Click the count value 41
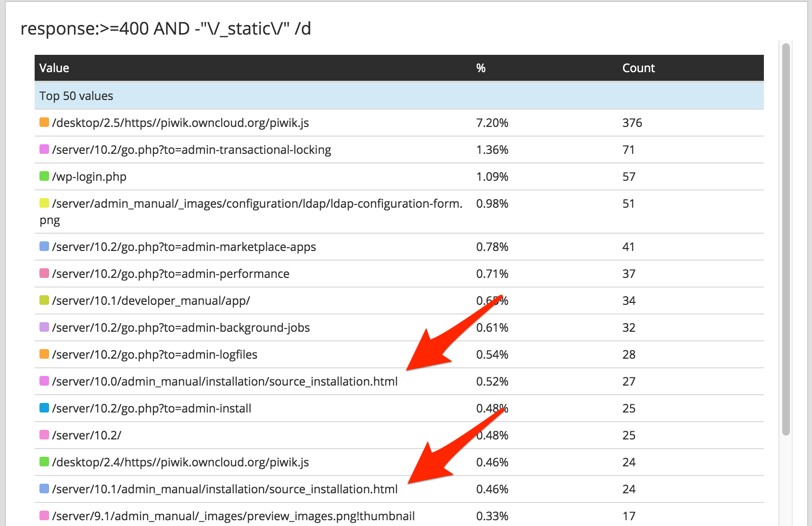 [629, 247]
